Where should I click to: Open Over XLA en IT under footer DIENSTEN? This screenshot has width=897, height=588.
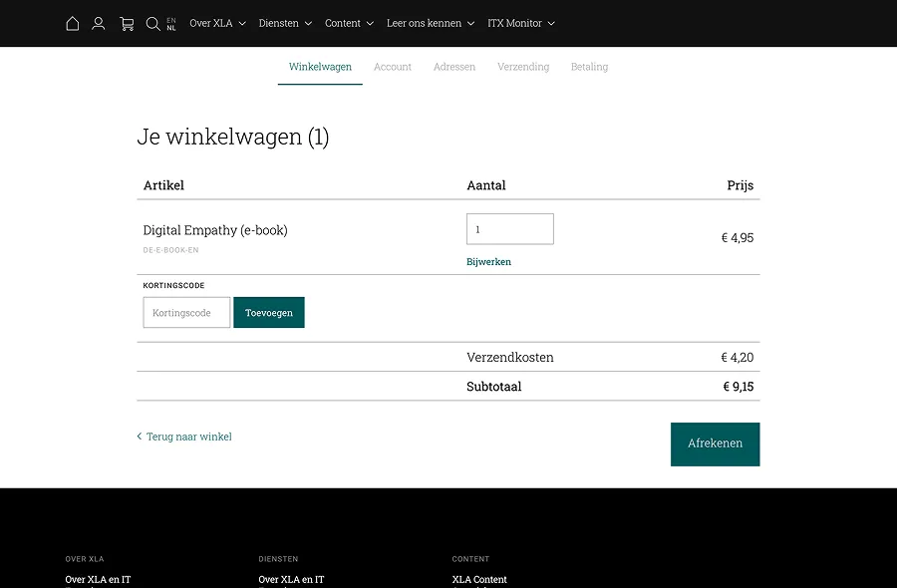tap(291, 579)
